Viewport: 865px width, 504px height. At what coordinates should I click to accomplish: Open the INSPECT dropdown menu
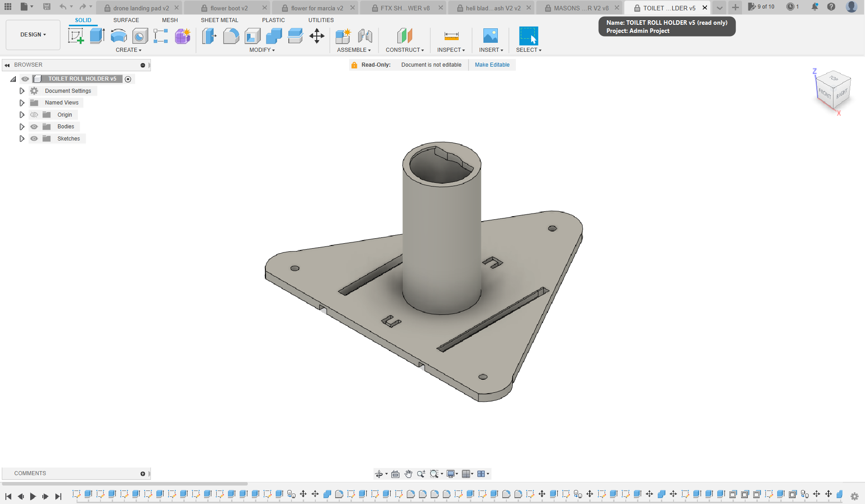point(451,50)
